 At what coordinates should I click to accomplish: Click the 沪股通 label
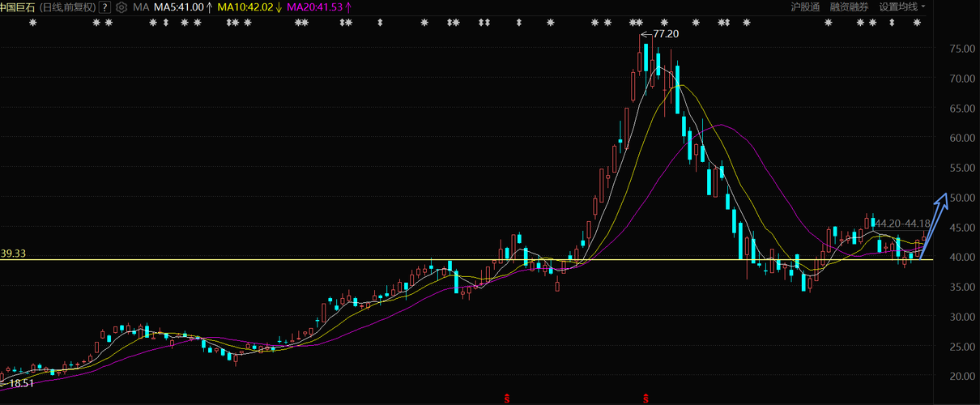point(805,6)
